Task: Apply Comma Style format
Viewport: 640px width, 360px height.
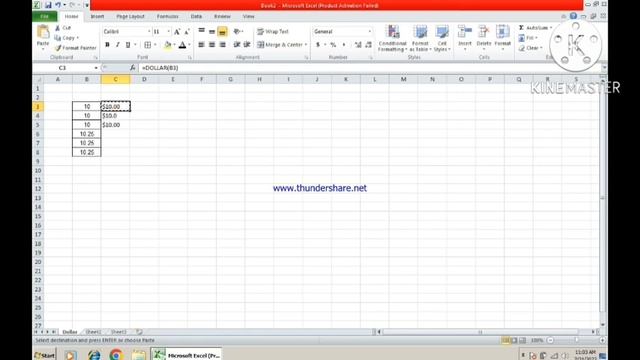Action: pyautogui.click(x=344, y=44)
